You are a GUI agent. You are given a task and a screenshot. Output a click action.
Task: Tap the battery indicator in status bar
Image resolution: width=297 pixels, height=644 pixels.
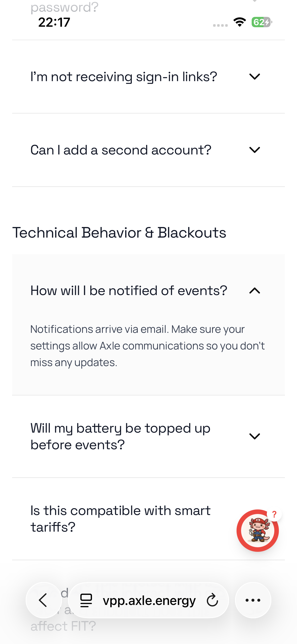coord(262,22)
